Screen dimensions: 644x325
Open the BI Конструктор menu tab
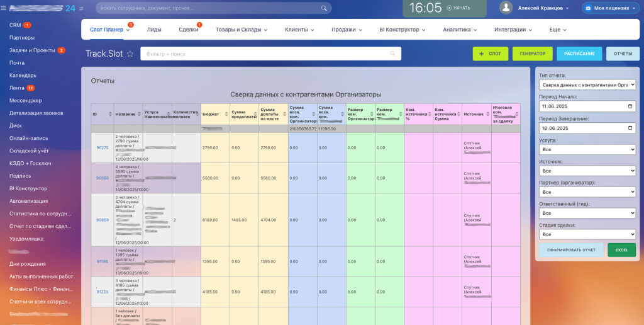[402, 30]
